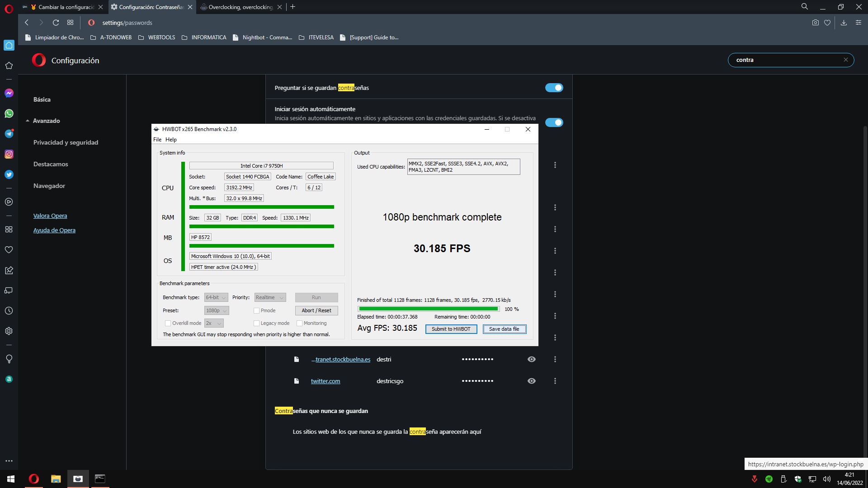868x488 pixels.
Task: Open Twitter in Opera sidebar
Action: tap(9, 174)
